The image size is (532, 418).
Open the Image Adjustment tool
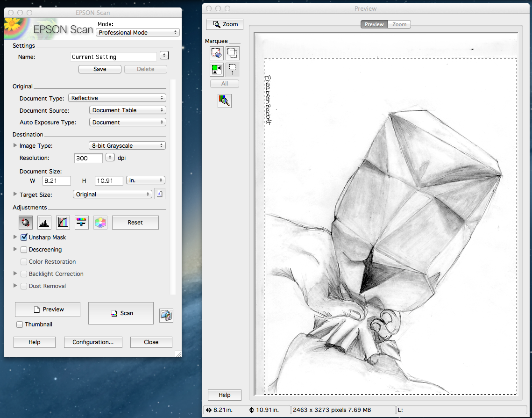tap(82, 223)
